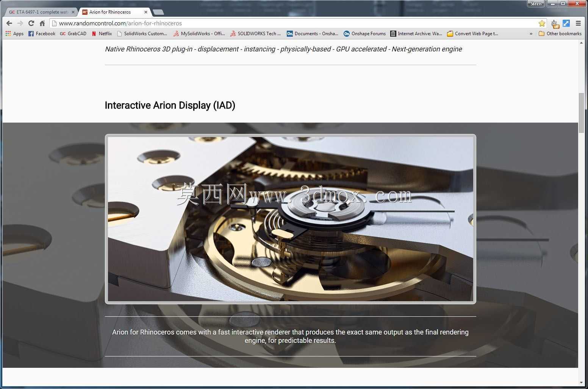Viewport: 588px width, 389px height.
Task: Close the ETA 6497-1 tab
Action: 73,12
